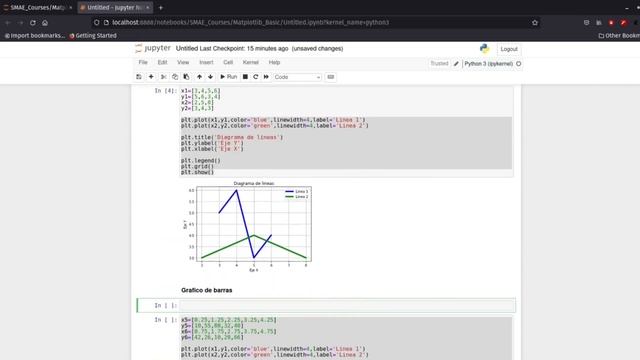Close the SMAE_Courses browser tab
The image size is (640, 360).
(71, 7)
